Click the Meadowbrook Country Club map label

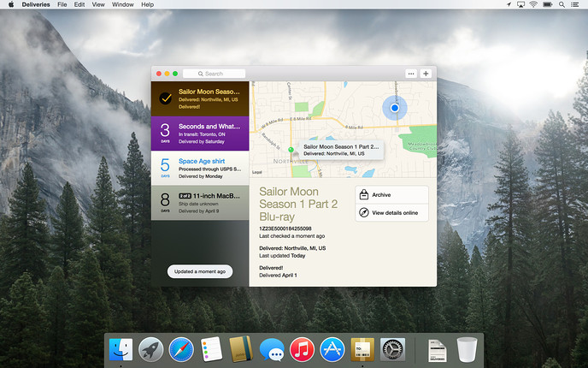click(x=422, y=146)
